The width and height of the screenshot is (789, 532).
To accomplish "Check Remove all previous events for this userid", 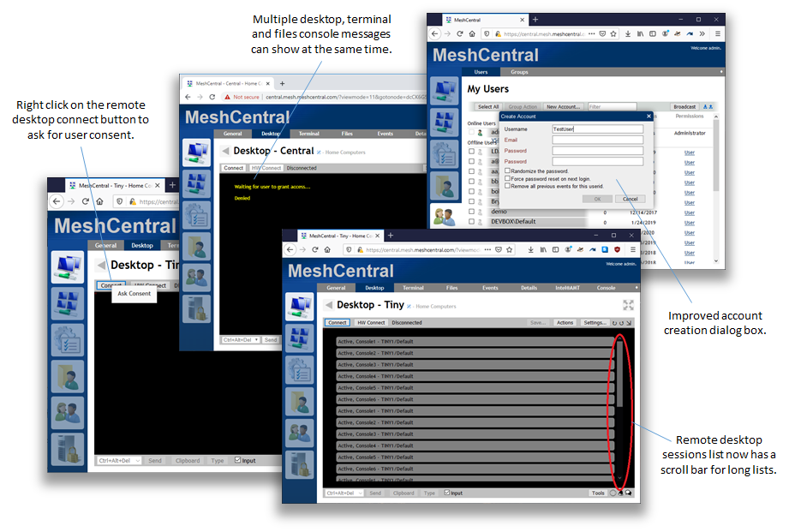I will coord(507,186).
